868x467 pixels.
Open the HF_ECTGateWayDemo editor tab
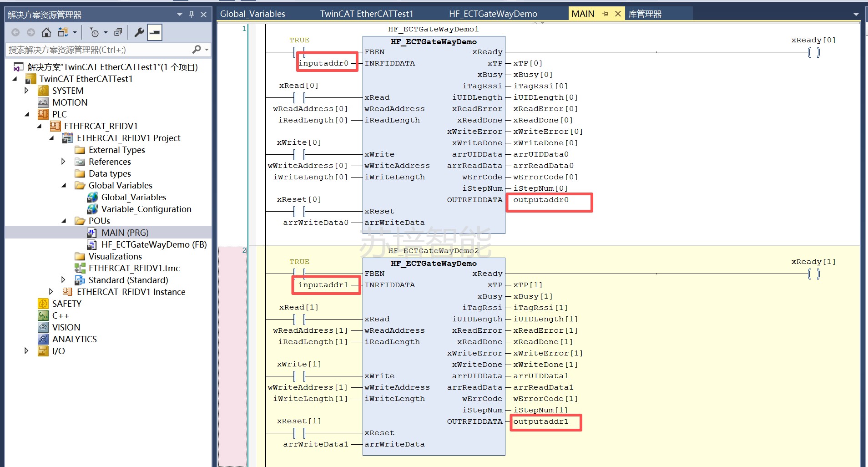coord(493,14)
